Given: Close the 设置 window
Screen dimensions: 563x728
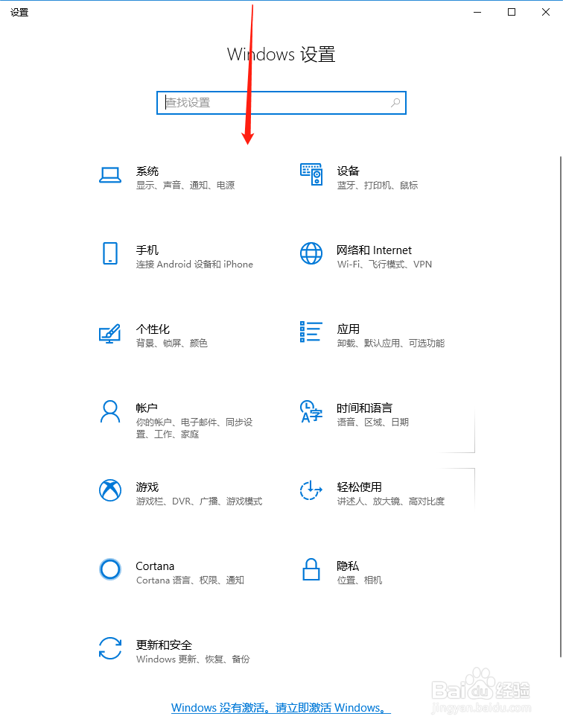Looking at the screenshot, I should click(546, 12).
